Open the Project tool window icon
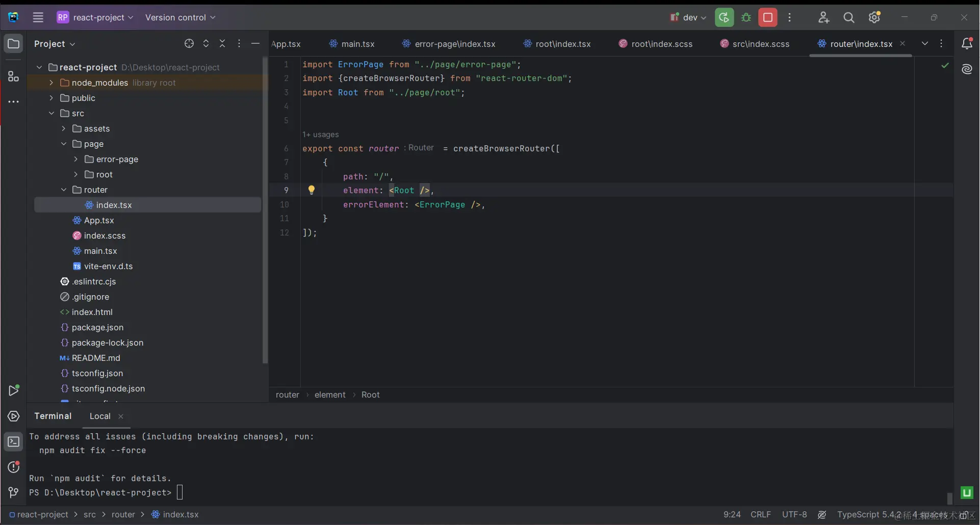 (14, 44)
